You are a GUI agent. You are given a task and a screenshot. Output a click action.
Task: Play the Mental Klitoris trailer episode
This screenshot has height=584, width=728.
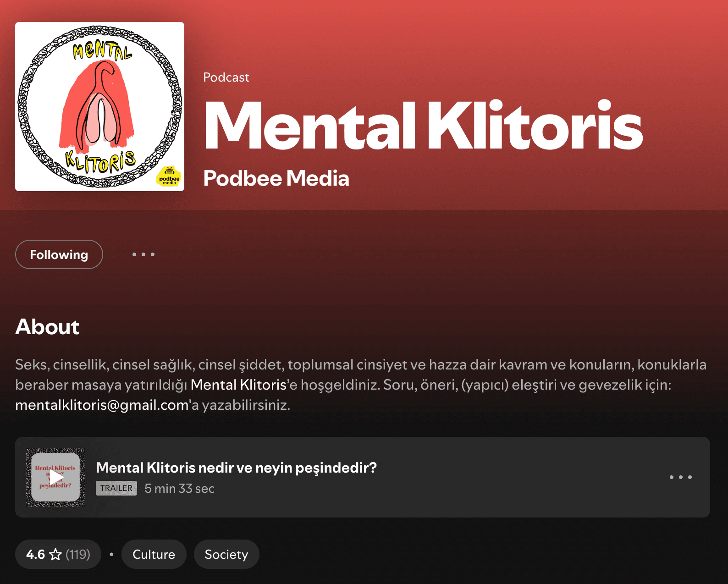click(55, 477)
